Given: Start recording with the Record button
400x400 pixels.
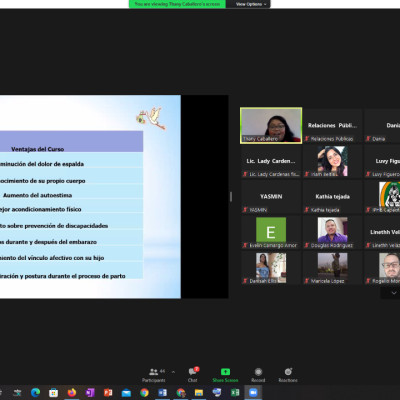Looking at the screenshot, I should (258, 375).
